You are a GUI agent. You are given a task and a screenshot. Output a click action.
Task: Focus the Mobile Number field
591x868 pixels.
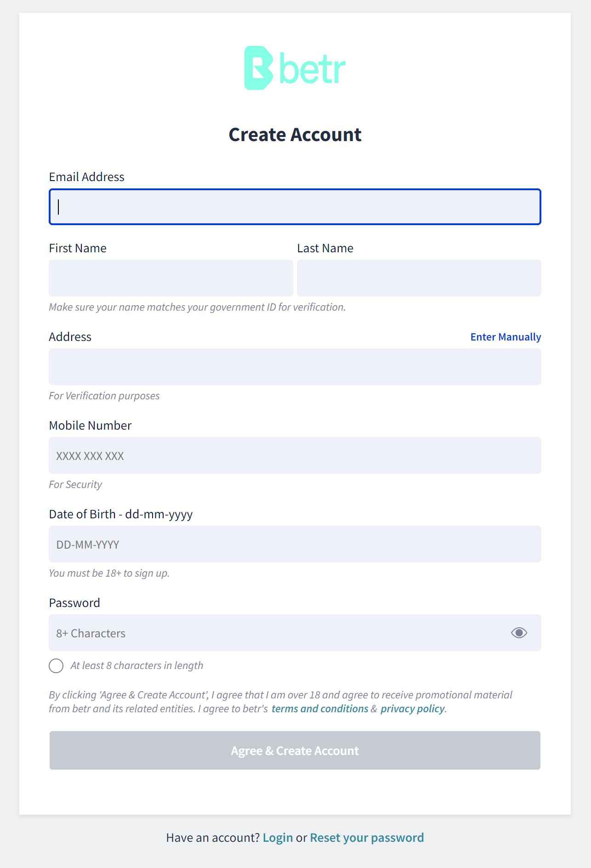(x=295, y=455)
